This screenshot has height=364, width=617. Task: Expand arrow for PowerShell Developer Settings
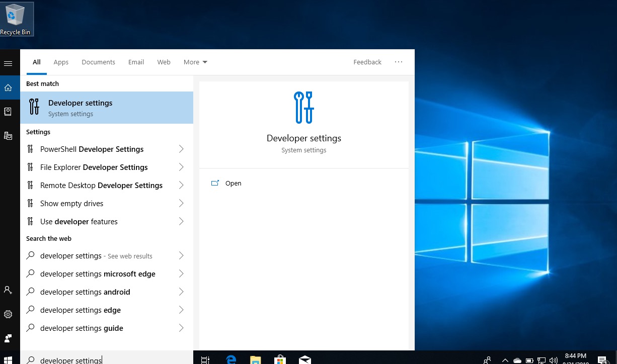181,149
